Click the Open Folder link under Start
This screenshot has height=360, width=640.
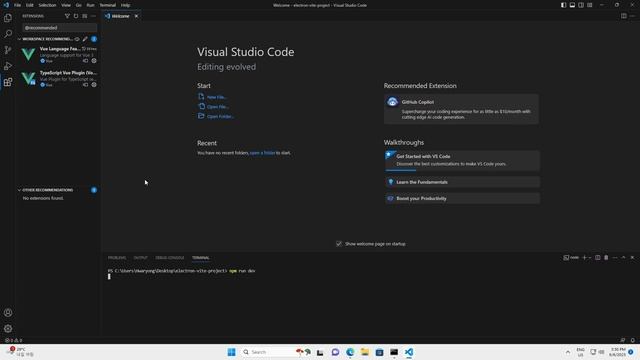(x=220, y=116)
